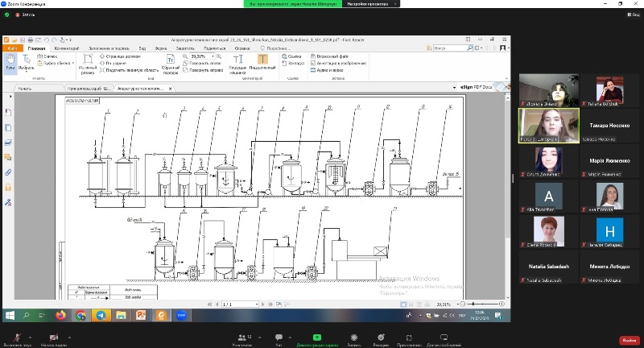Start video in Zoom toolbar

pos(53,338)
